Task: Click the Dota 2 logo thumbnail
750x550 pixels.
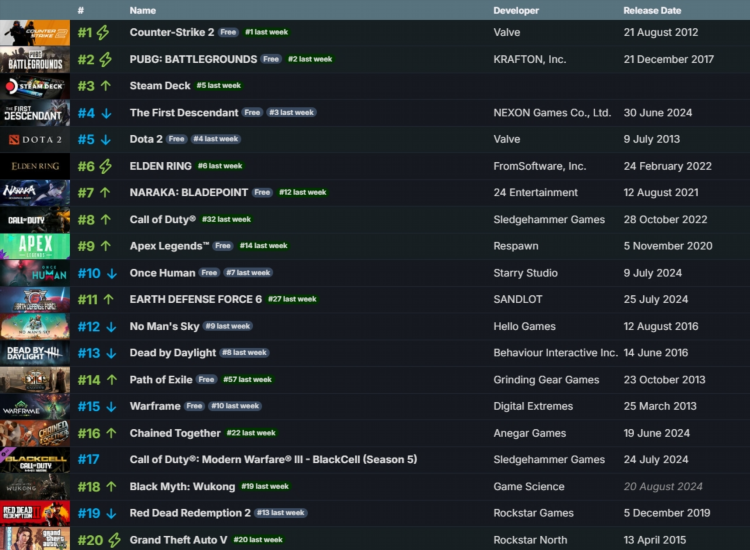Action: tap(35, 140)
